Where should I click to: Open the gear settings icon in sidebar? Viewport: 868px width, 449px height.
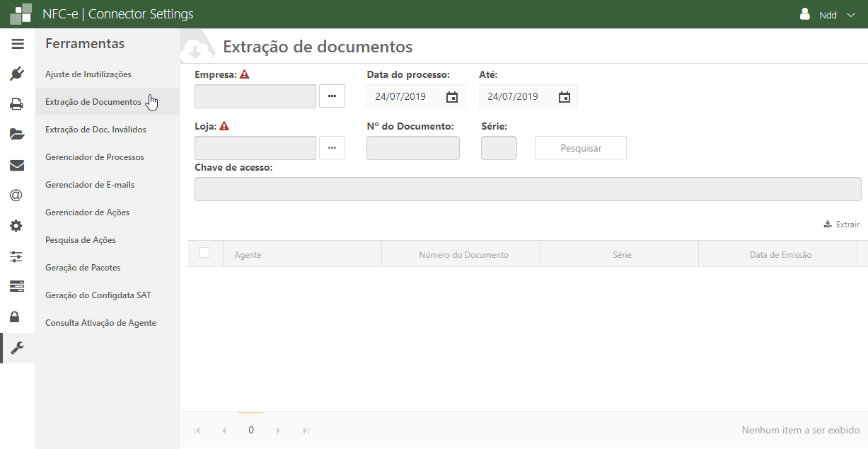tap(17, 226)
